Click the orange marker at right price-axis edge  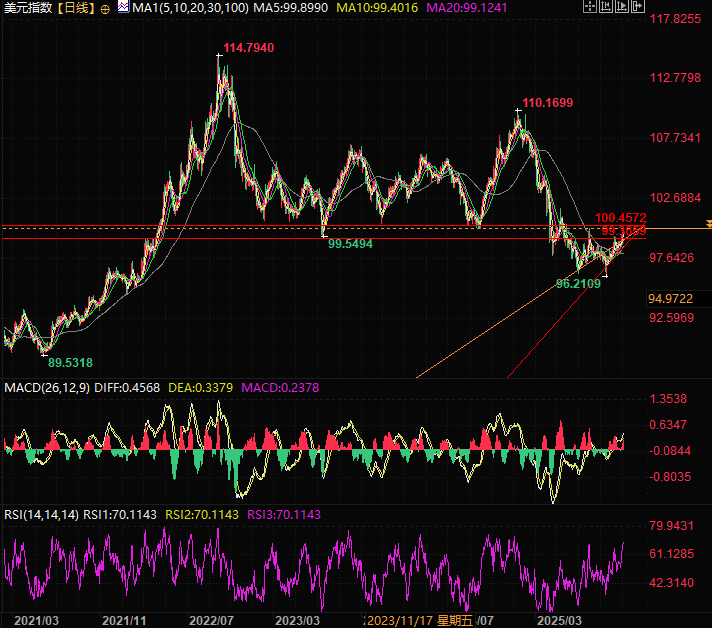709,224
